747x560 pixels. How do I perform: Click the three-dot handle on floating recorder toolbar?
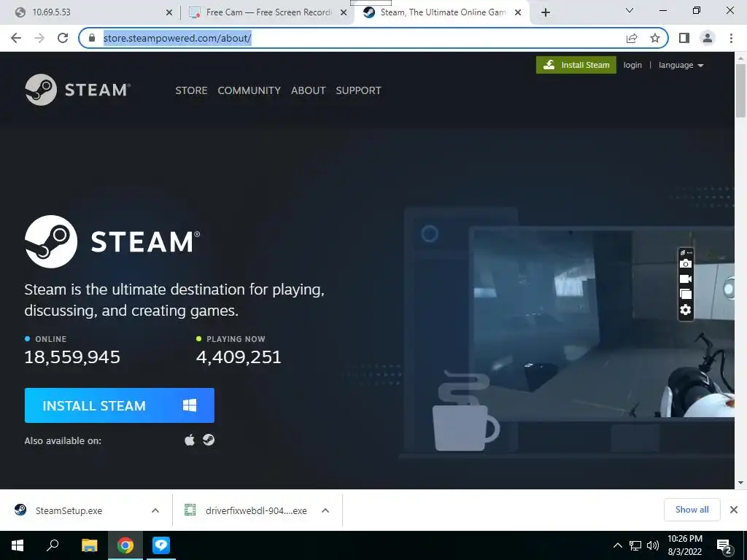[689, 252]
